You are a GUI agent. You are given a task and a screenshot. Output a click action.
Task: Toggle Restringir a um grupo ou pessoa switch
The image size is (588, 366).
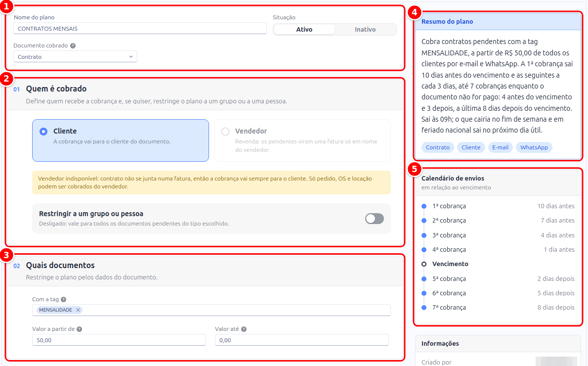[374, 219]
